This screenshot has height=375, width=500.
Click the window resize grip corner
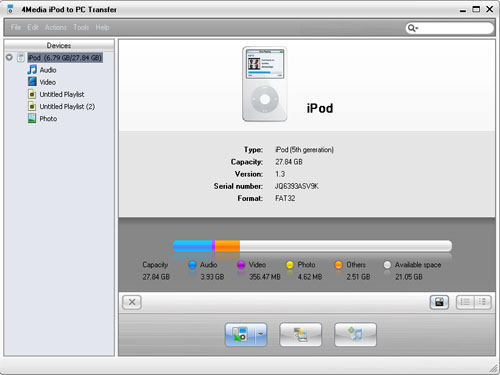click(493, 368)
